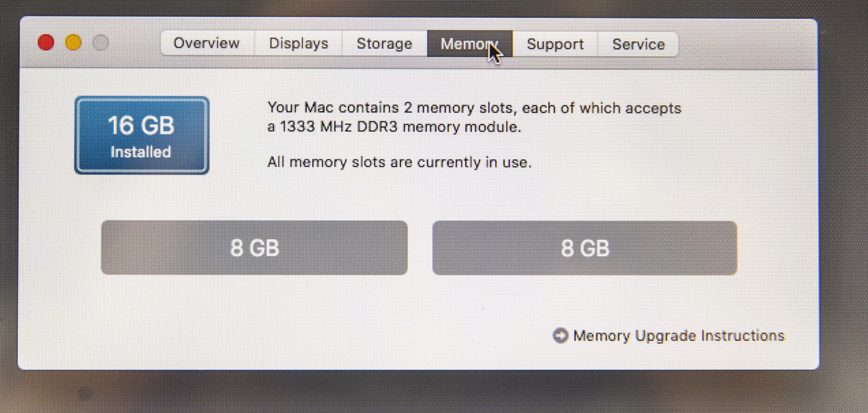Viewport: 868px width, 413px height.
Task: Close the window with the red button
Action: [46, 43]
